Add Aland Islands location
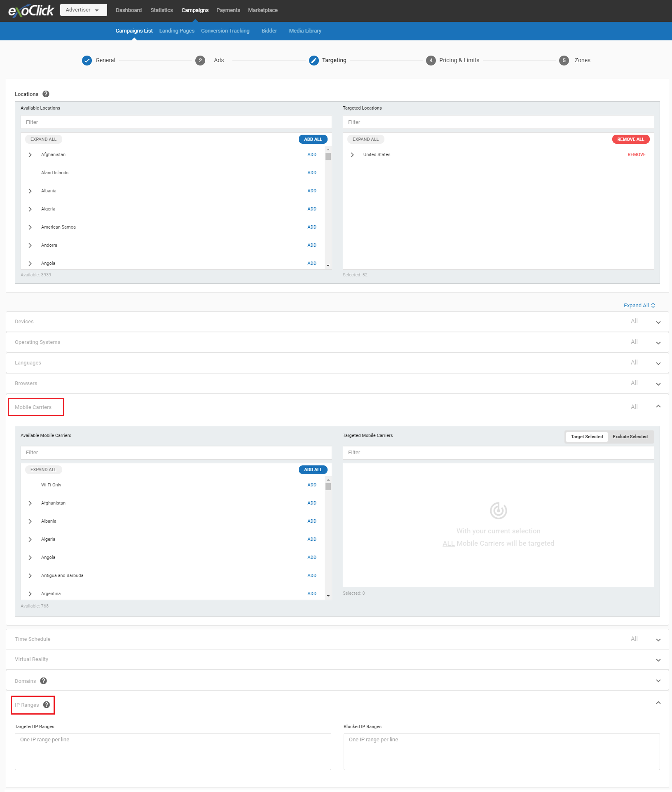 click(312, 173)
